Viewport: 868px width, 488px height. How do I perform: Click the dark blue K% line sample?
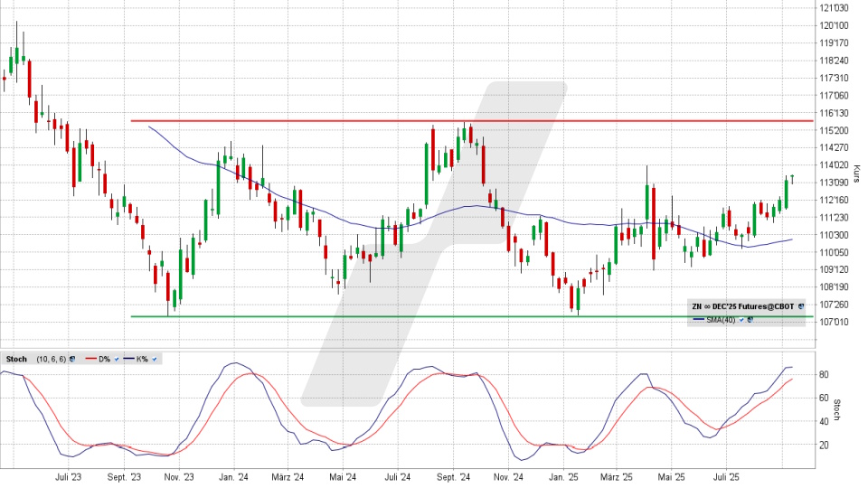(x=128, y=359)
